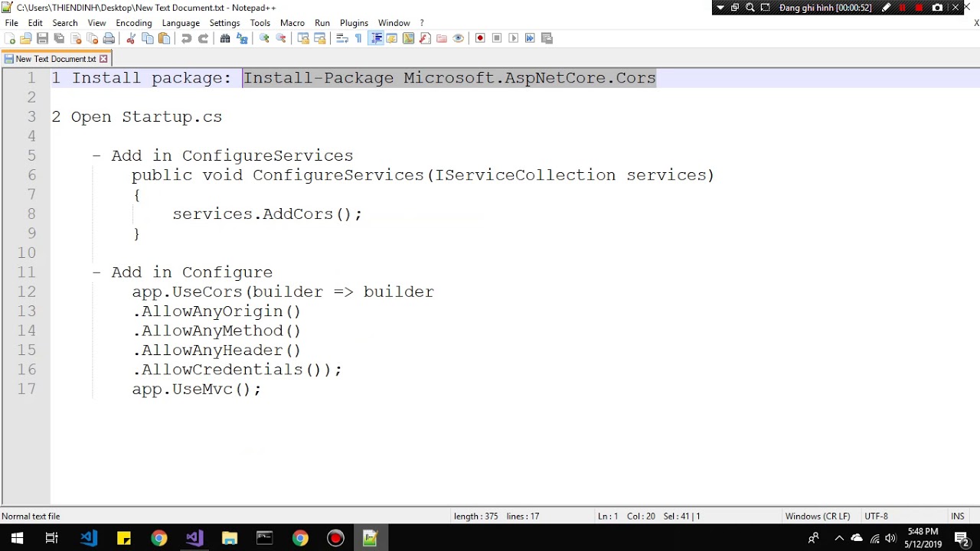Select the New Text Document.txt tab
The height and width of the screenshot is (551, 980).
tap(55, 59)
